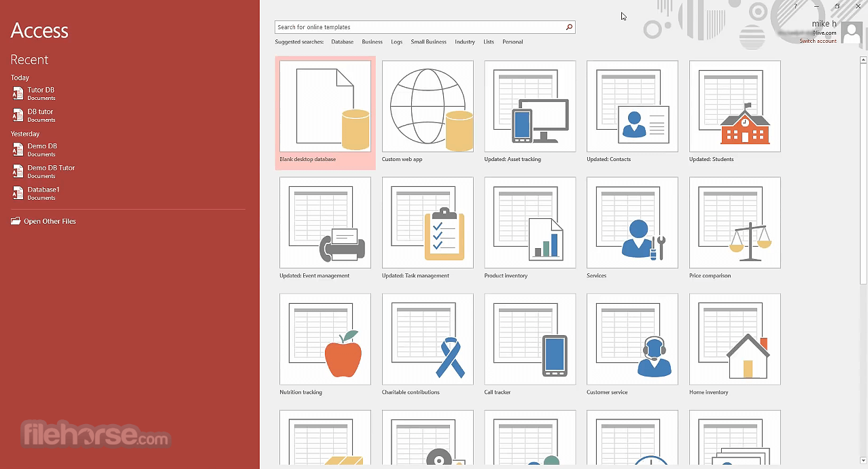Screen dimensions: 868x469
Task: Click the Help question mark icon
Action: point(796,6)
